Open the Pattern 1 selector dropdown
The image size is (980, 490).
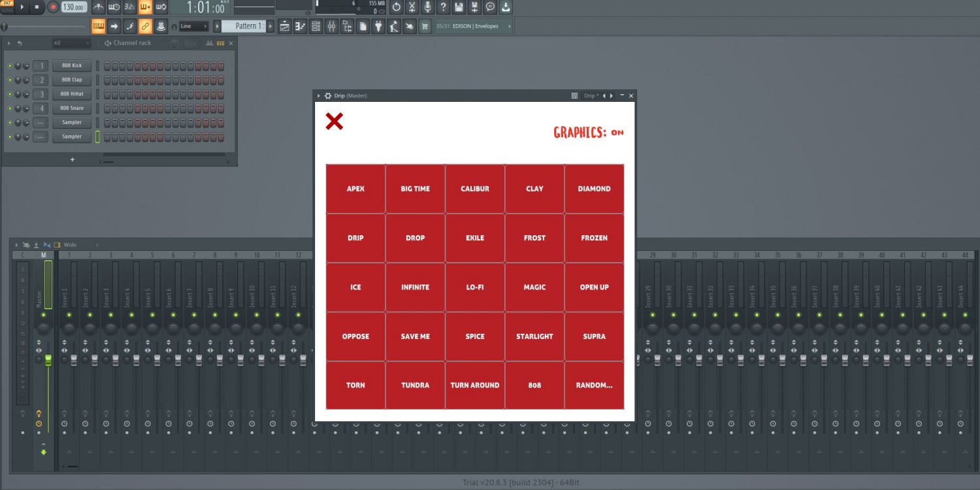click(247, 26)
